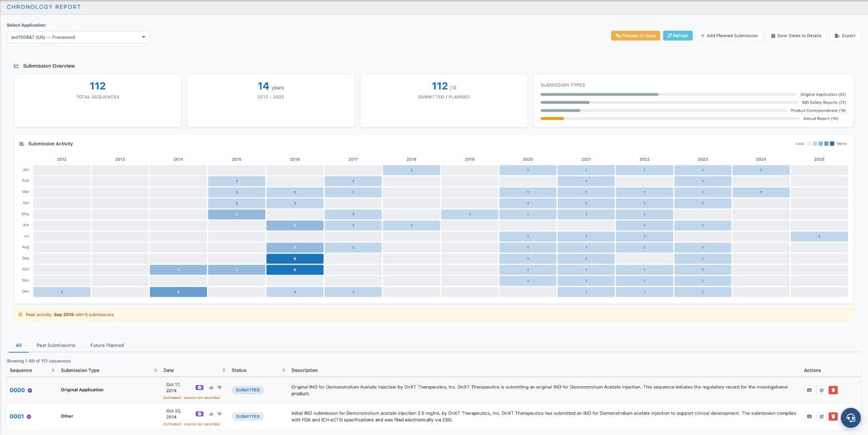This screenshot has width=868, height=435.
Task: Switch to the Future Planned tab
Action: [107, 345]
